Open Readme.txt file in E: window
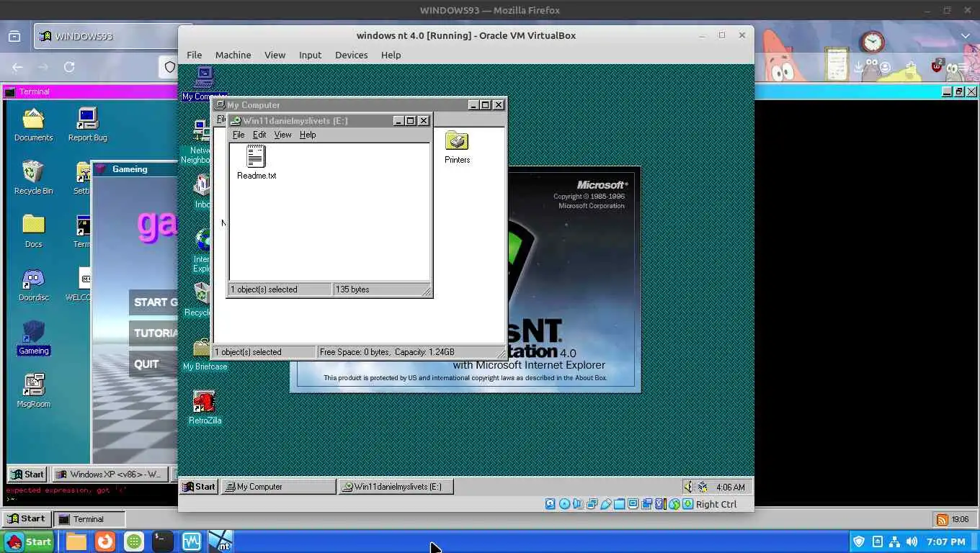Image resolution: width=980 pixels, height=553 pixels. click(x=256, y=162)
